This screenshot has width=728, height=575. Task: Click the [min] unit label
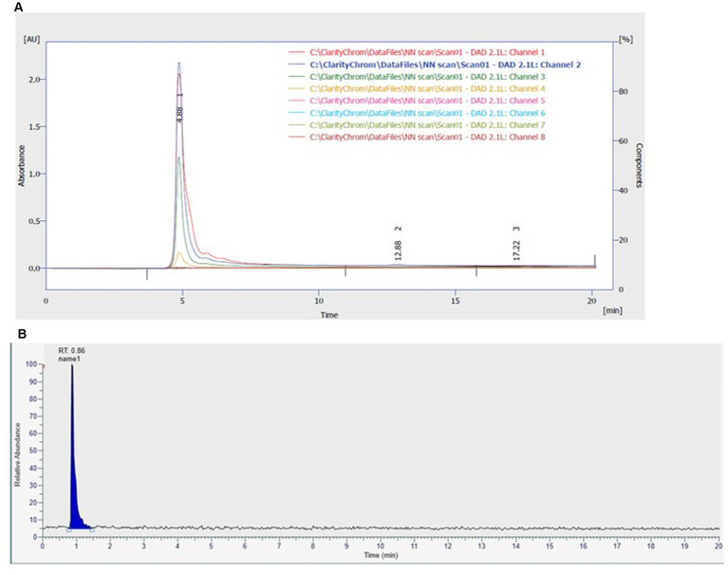pos(612,310)
